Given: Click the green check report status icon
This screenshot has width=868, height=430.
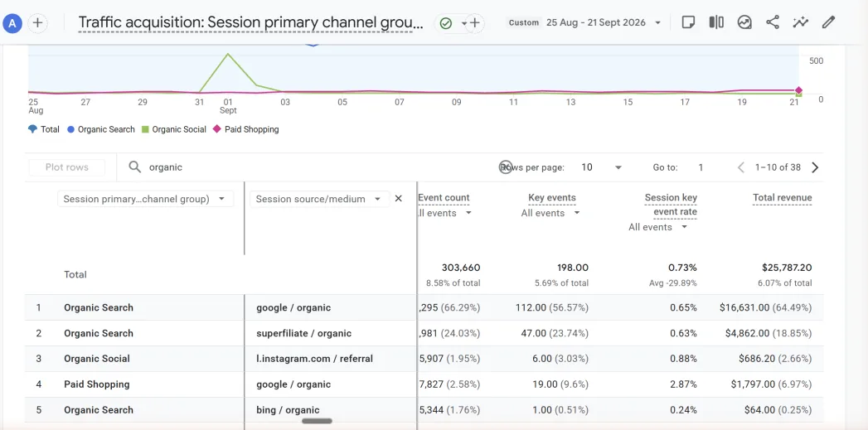Looking at the screenshot, I should pos(446,23).
